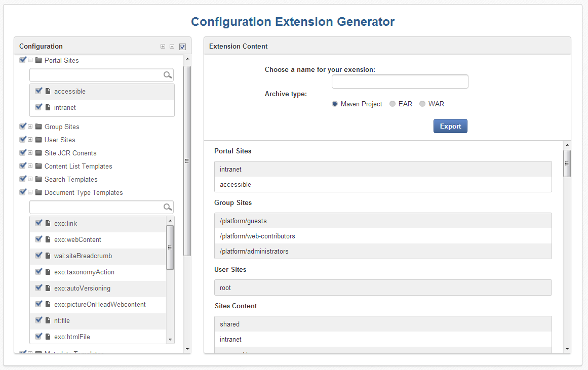Screen dimensions: 588x370
Task: Uncheck the intranet portal site checkbox
Action: pyautogui.click(x=38, y=107)
